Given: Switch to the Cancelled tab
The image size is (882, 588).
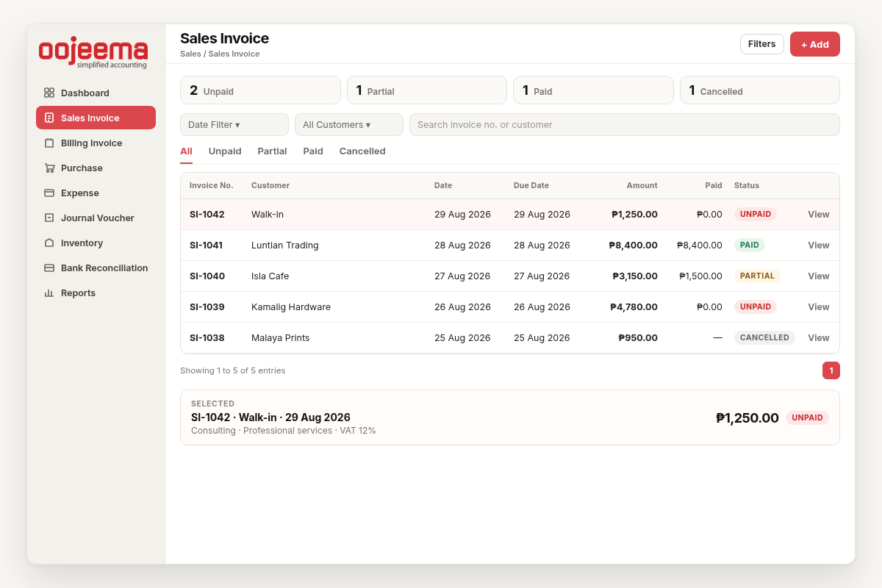Looking at the screenshot, I should 362,151.
